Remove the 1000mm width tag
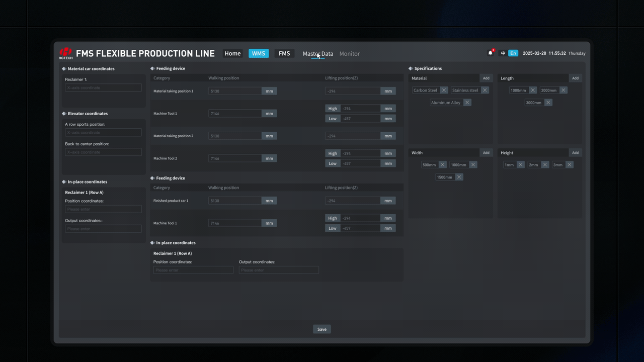The image size is (644, 362). (x=473, y=165)
